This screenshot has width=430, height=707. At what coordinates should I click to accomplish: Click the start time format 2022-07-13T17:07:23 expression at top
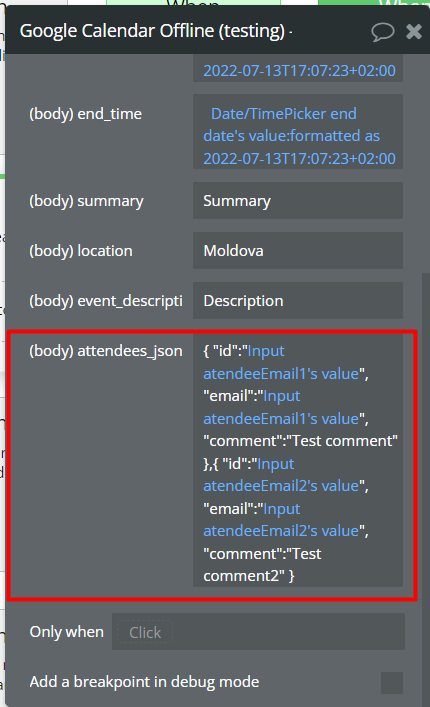[299, 71]
